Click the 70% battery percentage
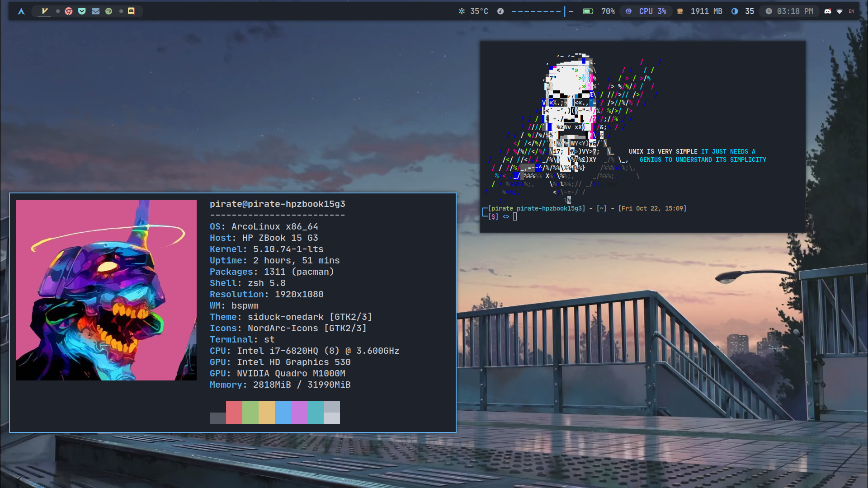 pos(608,11)
